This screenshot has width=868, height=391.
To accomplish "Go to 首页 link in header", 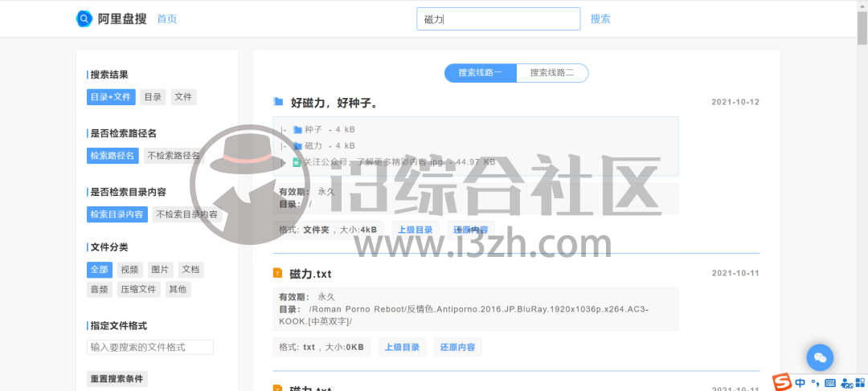I will click(x=166, y=18).
